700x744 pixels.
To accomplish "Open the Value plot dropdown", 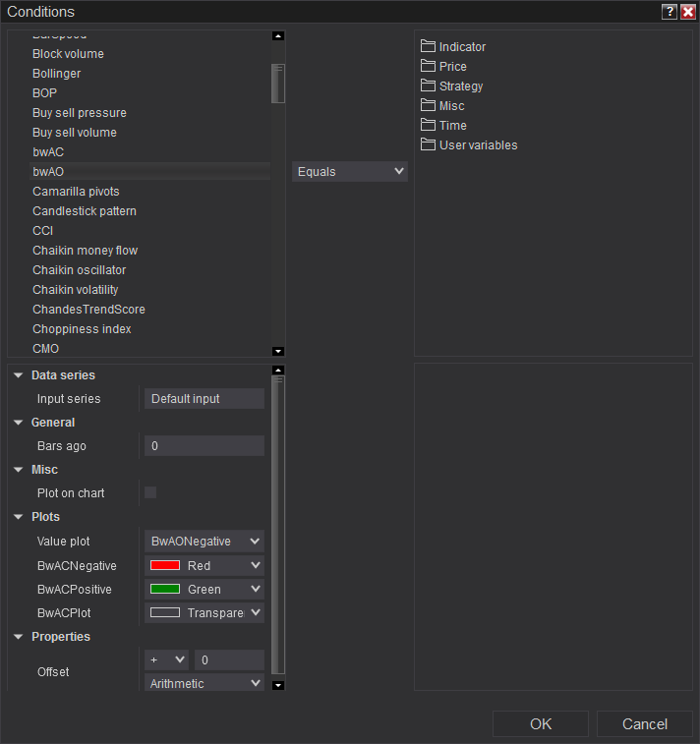I will 204,541.
